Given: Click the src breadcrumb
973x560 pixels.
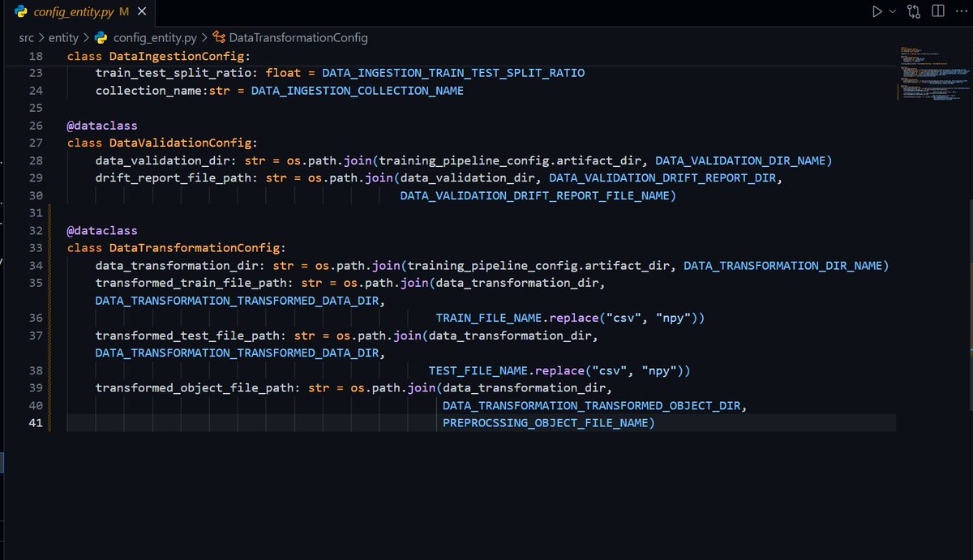Looking at the screenshot, I should [28, 37].
